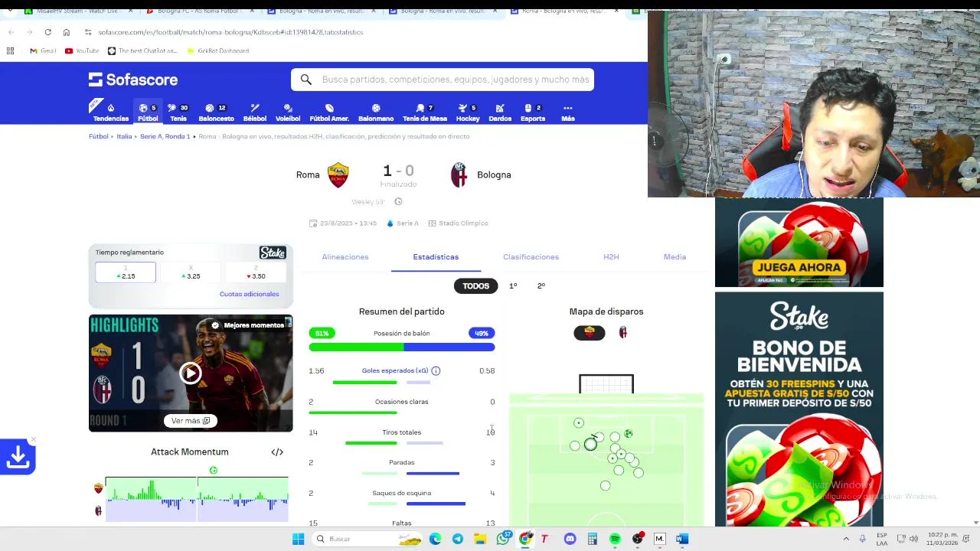Viewport: 980px width, 551px height.
Task: Click the 3.50 away win odds
Action: (256, 272)
